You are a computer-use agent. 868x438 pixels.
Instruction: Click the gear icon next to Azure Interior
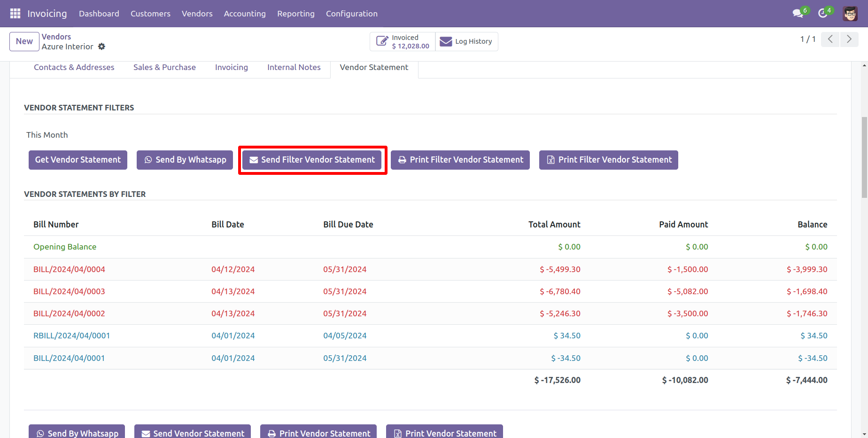(x=101, y=47)
